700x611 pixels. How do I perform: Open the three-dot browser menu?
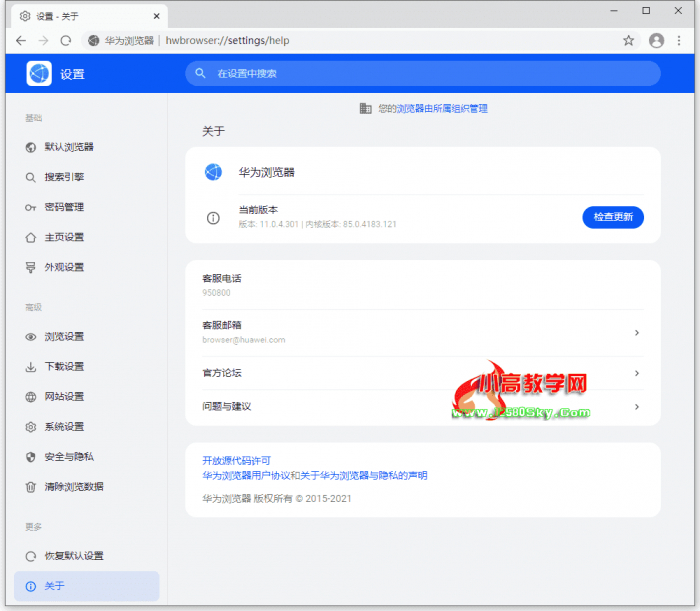coord(679,41)
